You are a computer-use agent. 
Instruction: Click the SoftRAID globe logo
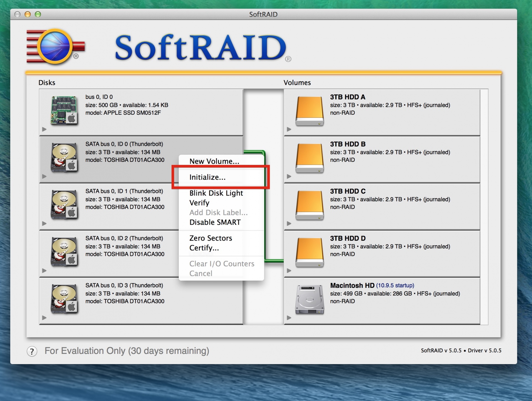click(x=55, y=47)
